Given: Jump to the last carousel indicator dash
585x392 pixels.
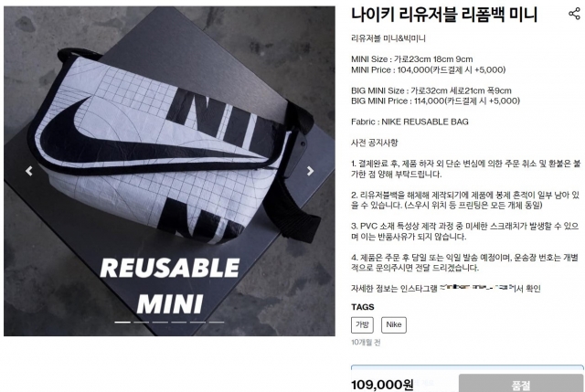Looking at the screenshot, I should pos(217,322).
